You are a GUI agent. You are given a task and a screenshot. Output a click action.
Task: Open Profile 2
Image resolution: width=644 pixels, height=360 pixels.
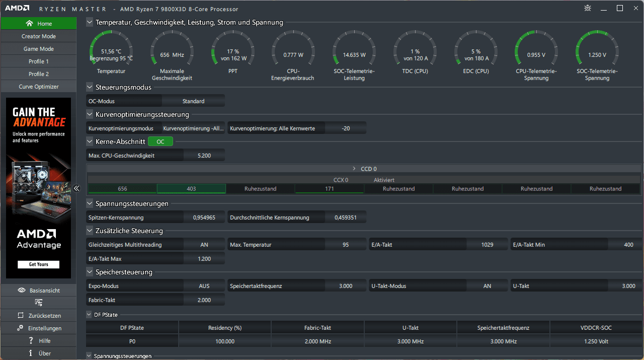tap(39, 74)
